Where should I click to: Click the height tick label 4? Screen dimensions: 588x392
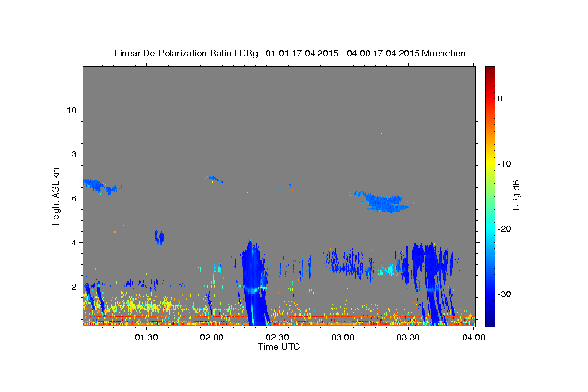tap(74, 242)
